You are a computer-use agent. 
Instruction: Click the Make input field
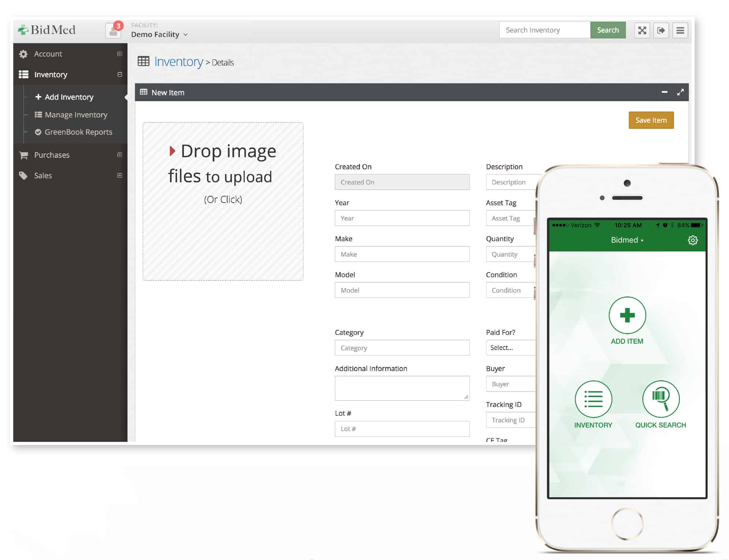point(402,254)
